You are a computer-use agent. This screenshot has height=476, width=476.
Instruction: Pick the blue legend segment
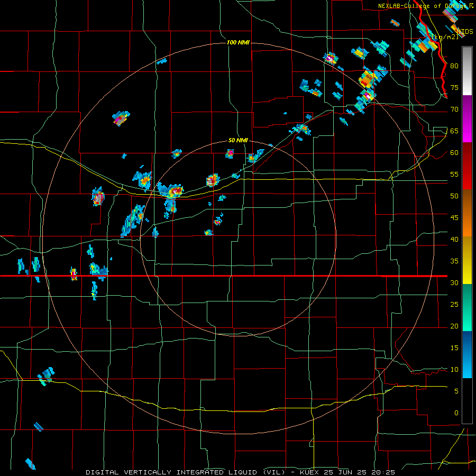(x=467, y=354)
